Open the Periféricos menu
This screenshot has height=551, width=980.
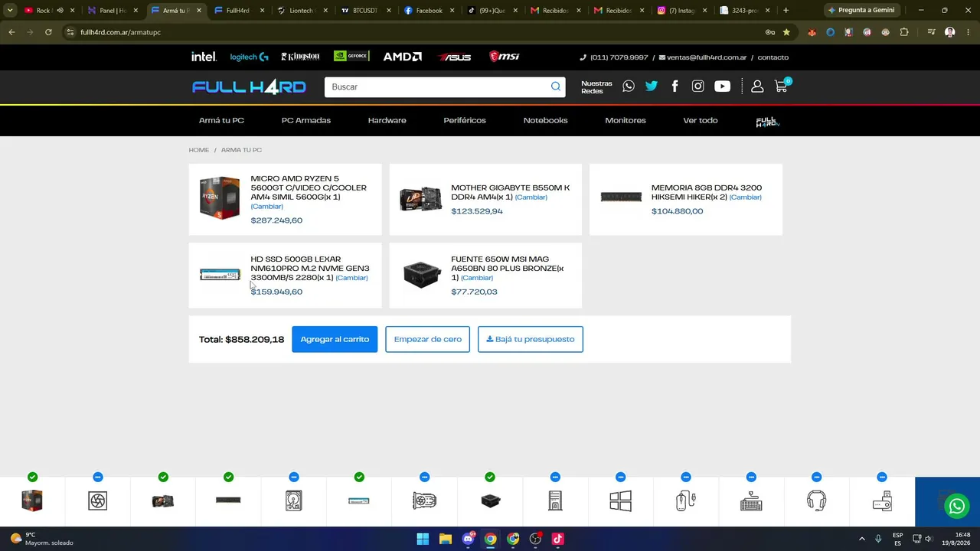(x=465, y=120)
